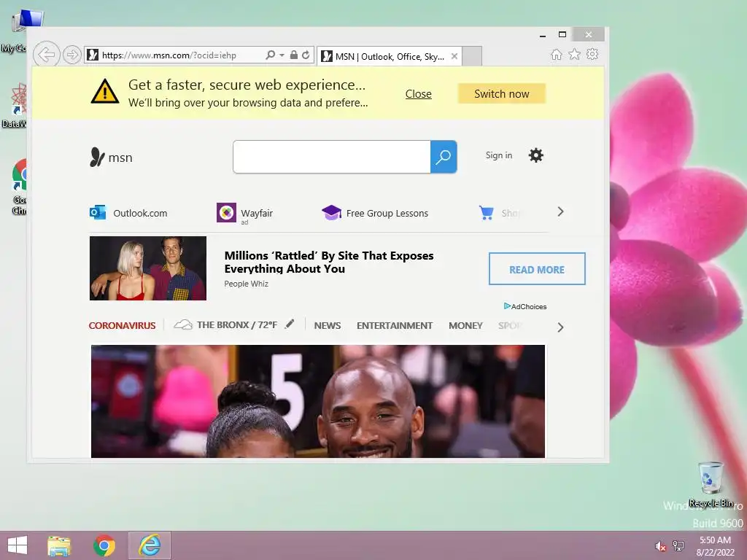Click the URL text in address bar
The height and width of the screenshot is (560, 747).
click(x=169, y=55)
